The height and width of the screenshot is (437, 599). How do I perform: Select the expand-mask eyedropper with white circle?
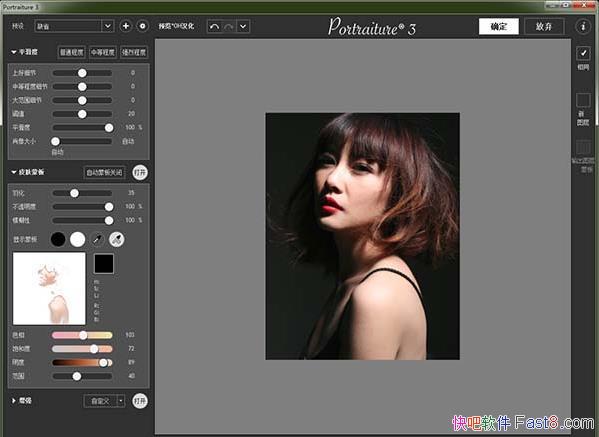click(117, 240)
